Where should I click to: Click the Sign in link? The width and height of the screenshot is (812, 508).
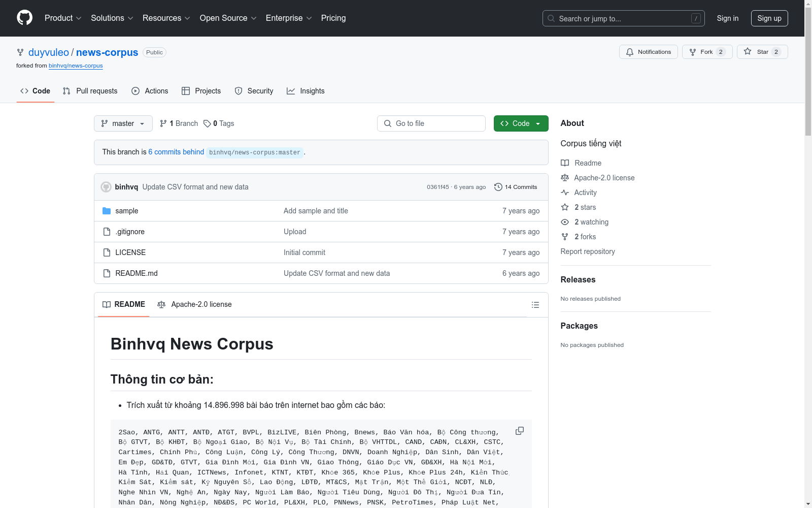(x=728, y=18)
